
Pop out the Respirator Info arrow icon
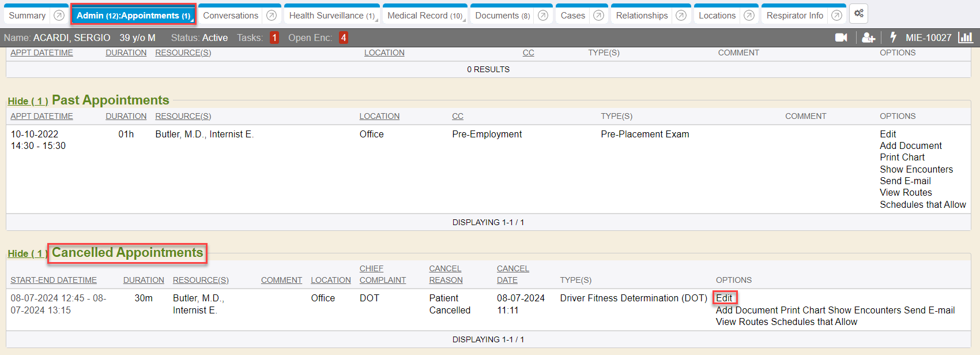836,16
